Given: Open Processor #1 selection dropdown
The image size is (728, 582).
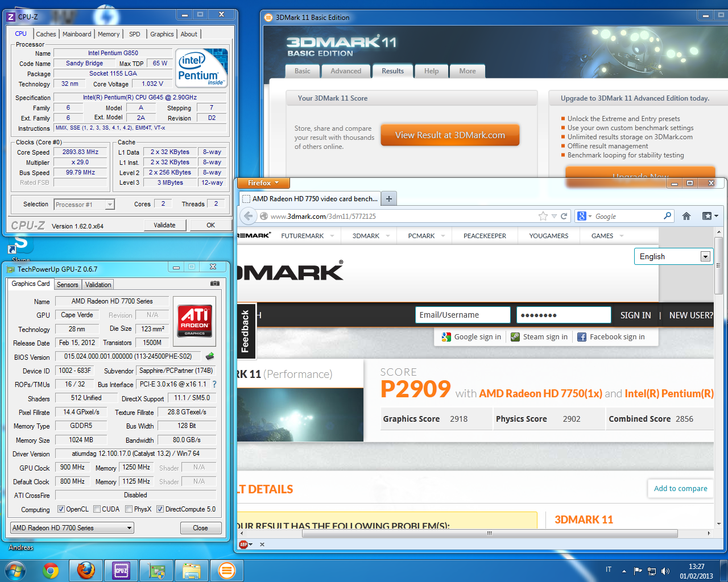Looking at the screenshot, I should tap(84, 205).
